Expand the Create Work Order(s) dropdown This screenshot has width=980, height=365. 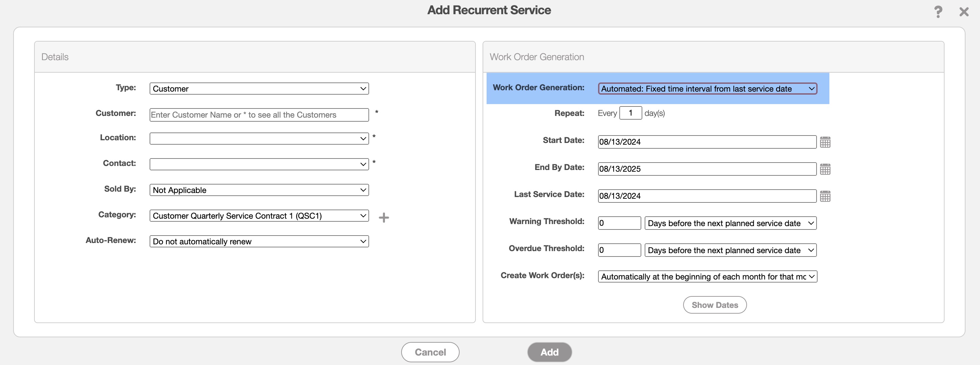[707, 277]
